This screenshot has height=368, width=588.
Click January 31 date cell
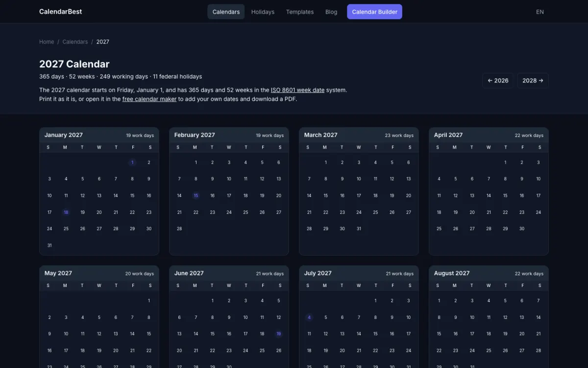point(49,245)
